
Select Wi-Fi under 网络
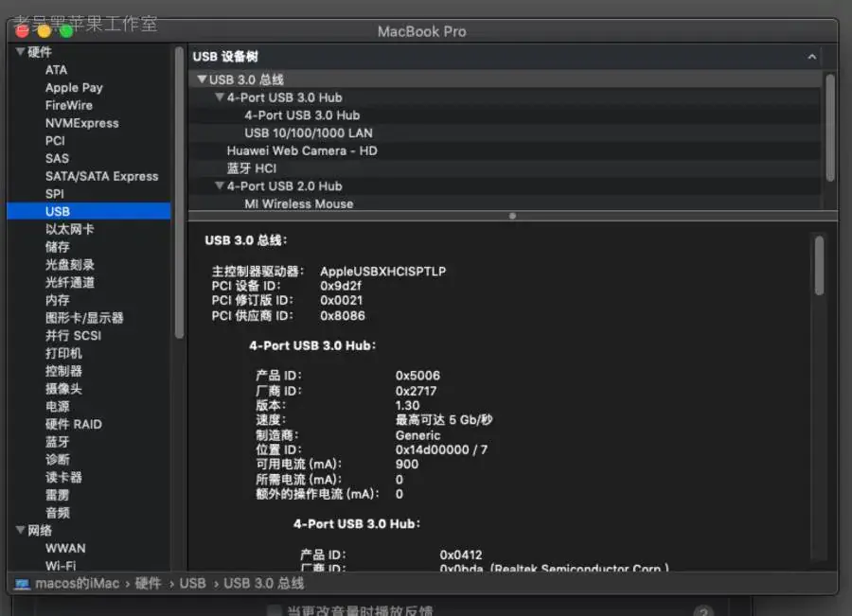[x=61, y=566]
